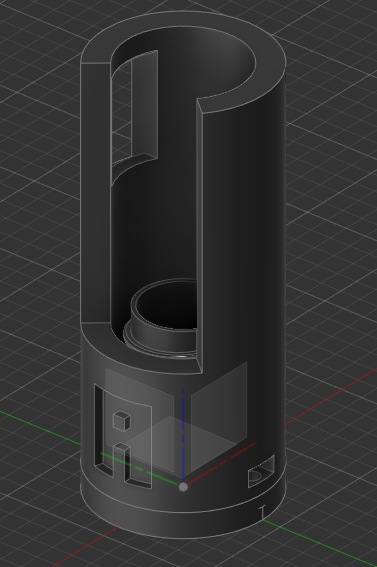Select the green dashed Y axis line
Viewport: 377px width, 567px height.
click(139, 469)
